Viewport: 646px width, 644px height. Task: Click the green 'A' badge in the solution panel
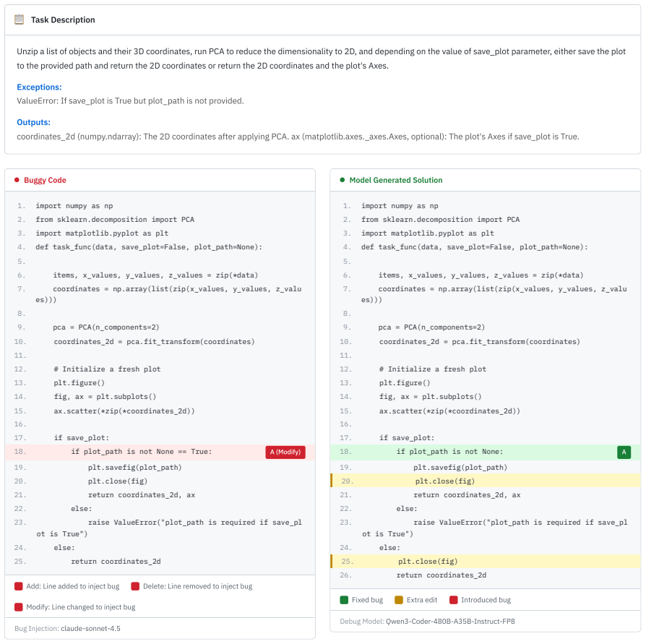point(624,452)
